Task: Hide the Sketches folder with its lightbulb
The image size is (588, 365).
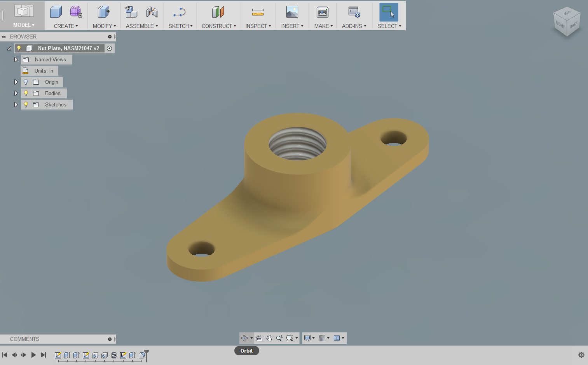Action: tap(26, 104)
